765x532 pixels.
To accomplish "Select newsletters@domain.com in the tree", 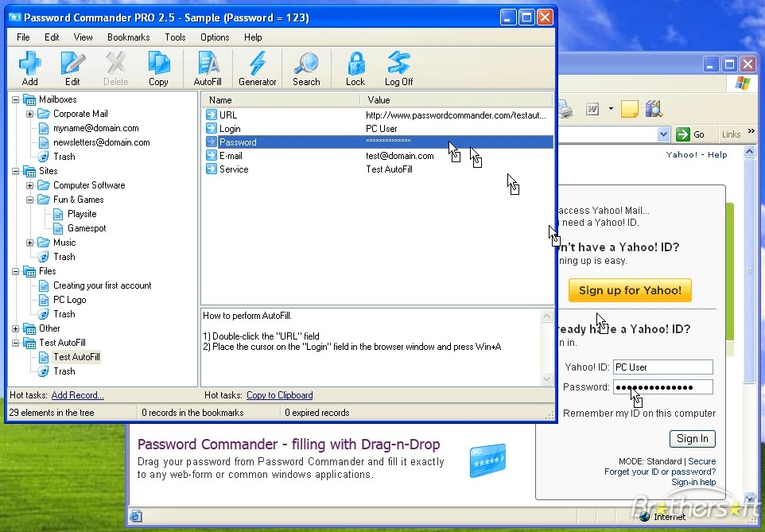I will (x=102, y=142).
